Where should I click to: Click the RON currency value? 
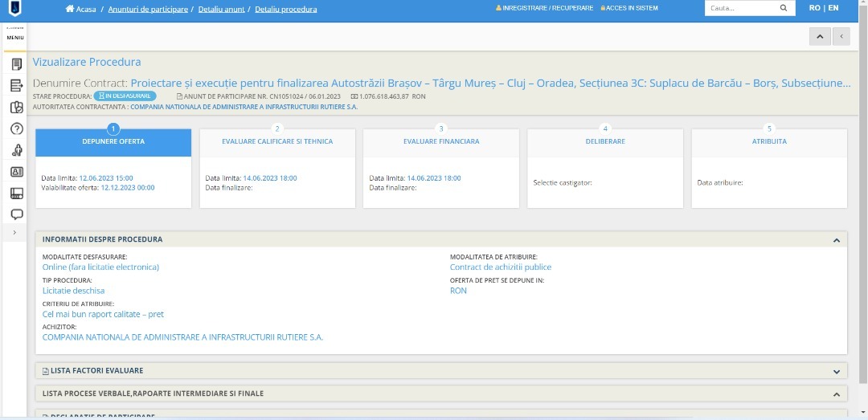pos(458,291)
